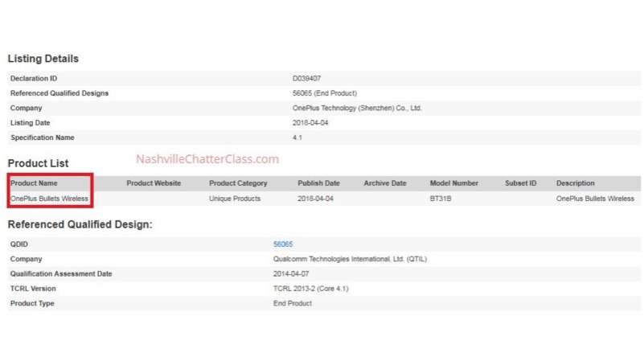Click the Product List heading
Image resolution: width=644 pixels, height=361 pixels.
(38, 163)
